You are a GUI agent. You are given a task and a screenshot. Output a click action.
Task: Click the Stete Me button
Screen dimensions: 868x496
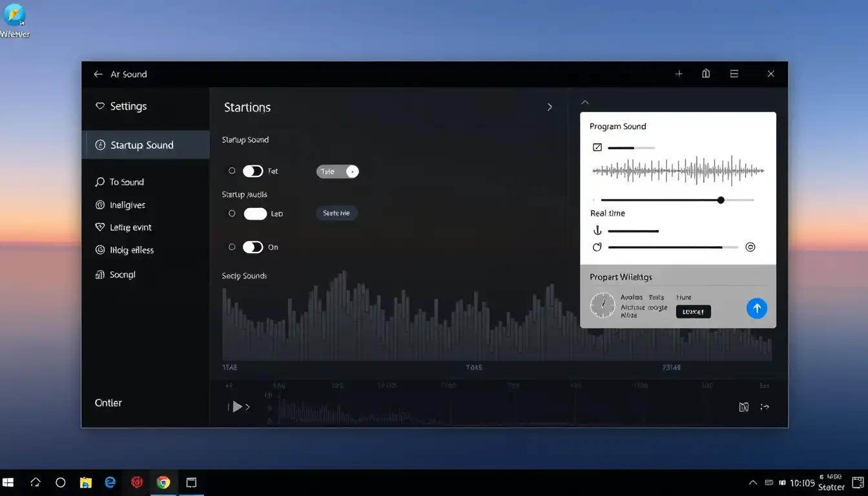click(x=336, y=213)
